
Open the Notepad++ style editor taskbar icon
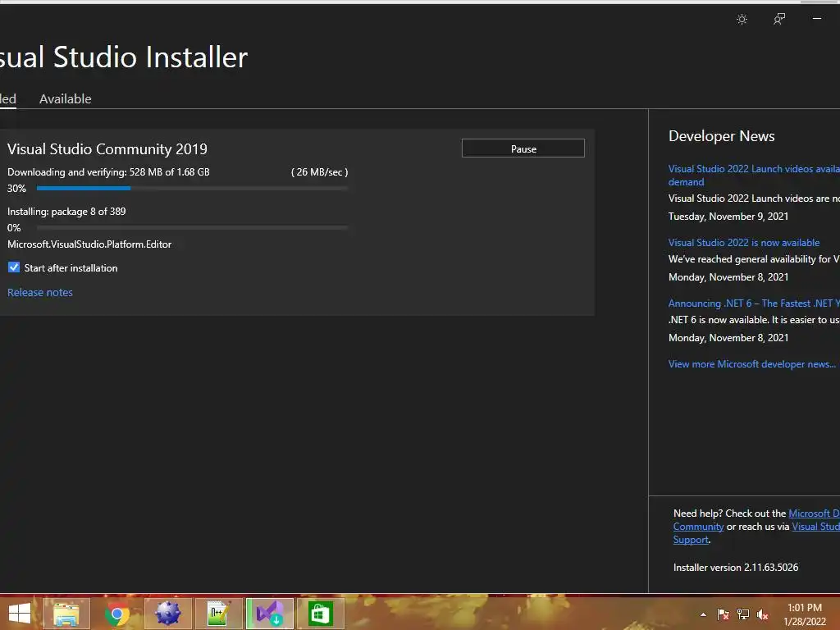pos(218,614)
